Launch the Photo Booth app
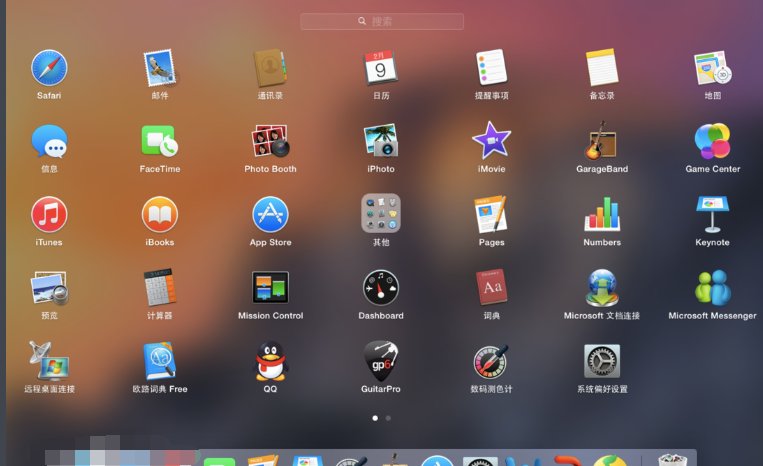This screenshot has height=466, width=763. (270, 141)
